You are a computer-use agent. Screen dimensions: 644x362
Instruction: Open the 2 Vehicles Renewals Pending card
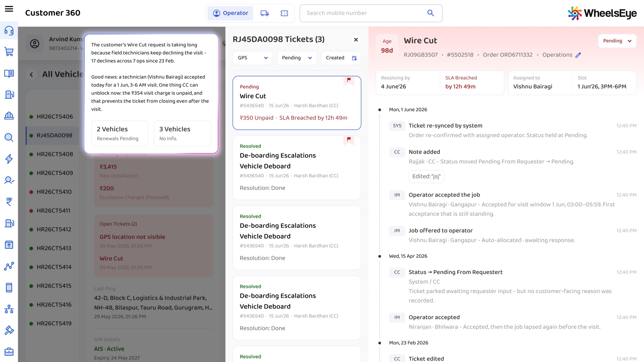point(120,133)
